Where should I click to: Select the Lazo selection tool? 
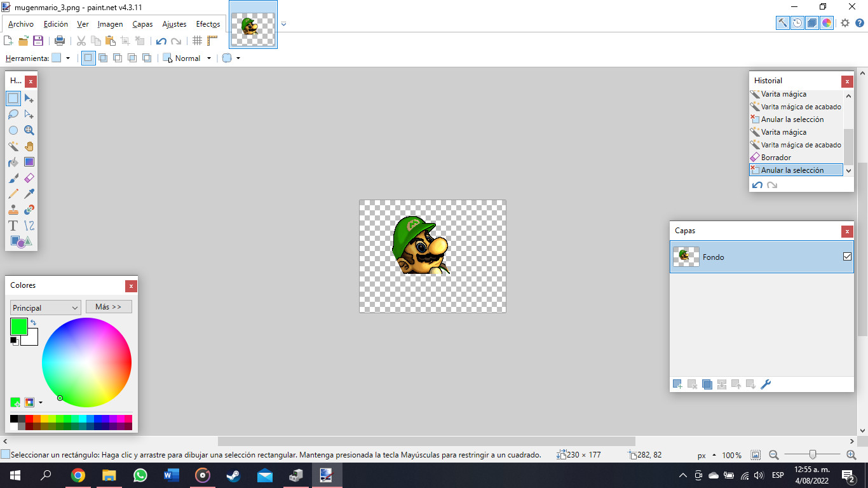[x=13, y=114]
